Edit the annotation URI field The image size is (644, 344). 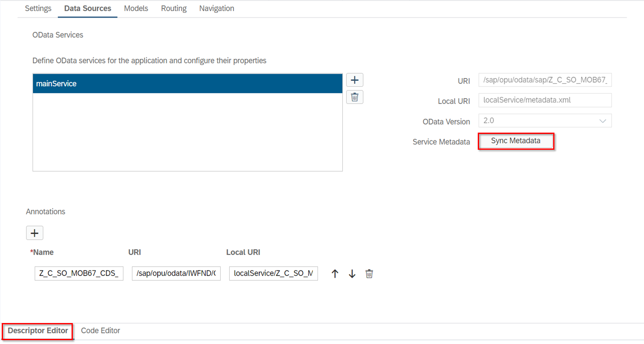click(x=177, y=274)
